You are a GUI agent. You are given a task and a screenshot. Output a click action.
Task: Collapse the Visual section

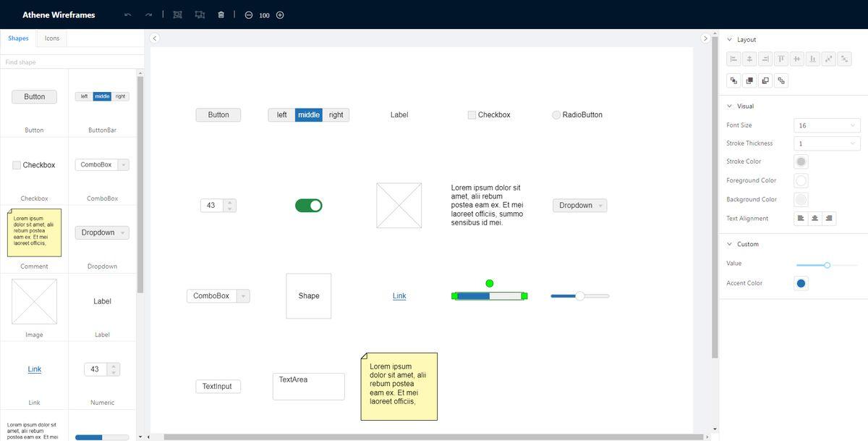[x=729, y=106]
